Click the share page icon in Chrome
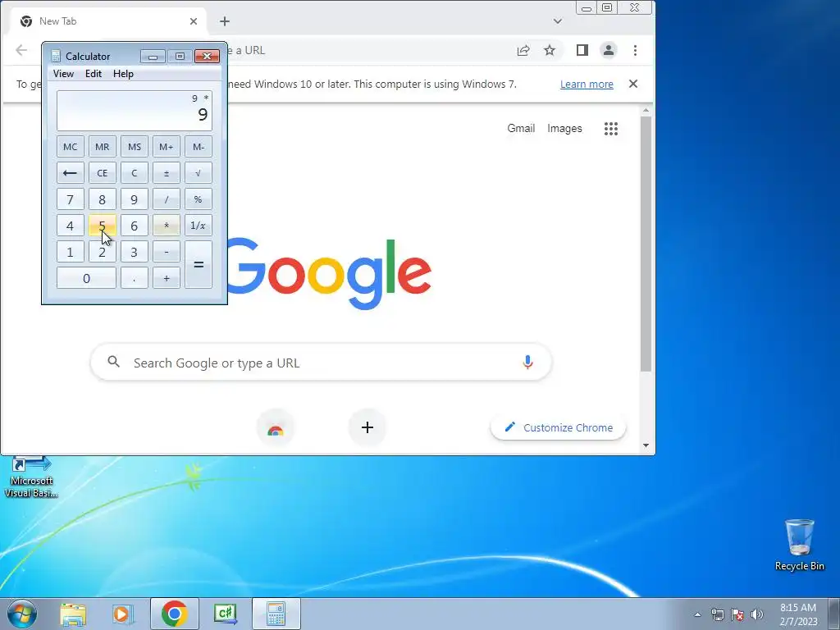This screenshot has width=840, height=630. [x=523, y=50]
